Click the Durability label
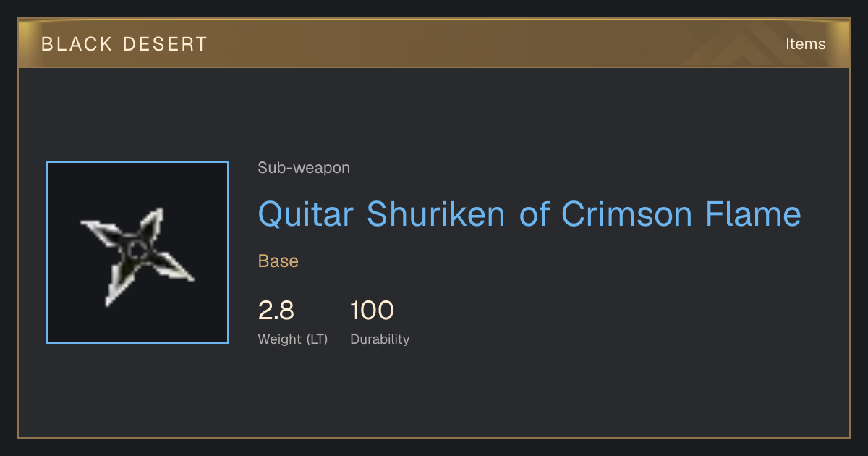Viewport: 868px width, 456px height. [380, 339]
